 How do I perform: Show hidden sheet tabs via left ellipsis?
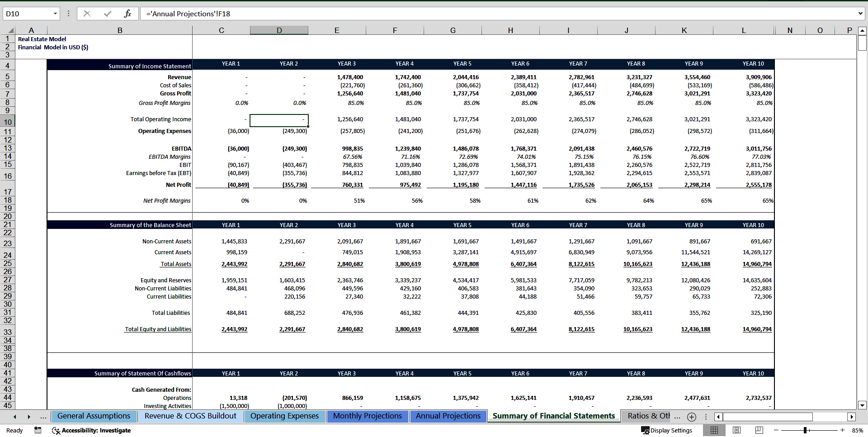click(x=43, y=417)
